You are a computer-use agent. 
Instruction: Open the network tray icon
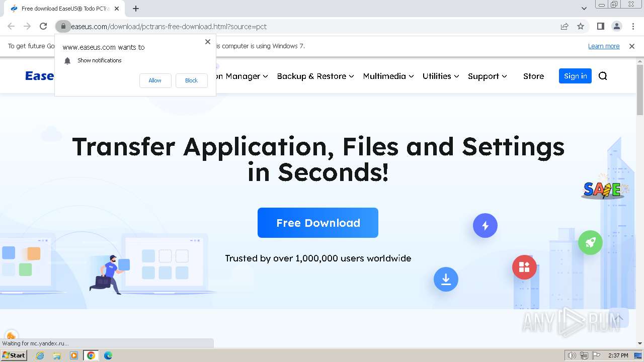pos(584,355)
